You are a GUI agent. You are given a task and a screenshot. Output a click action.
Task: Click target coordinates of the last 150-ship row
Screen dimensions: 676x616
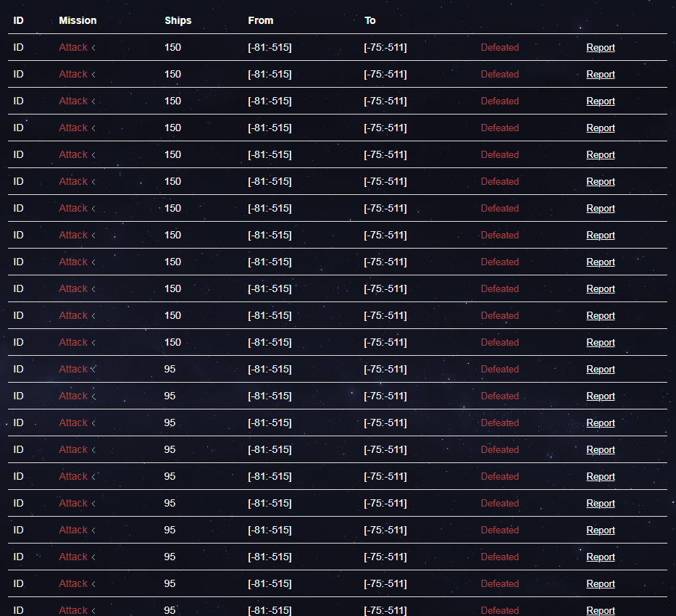tap(385, 343)
